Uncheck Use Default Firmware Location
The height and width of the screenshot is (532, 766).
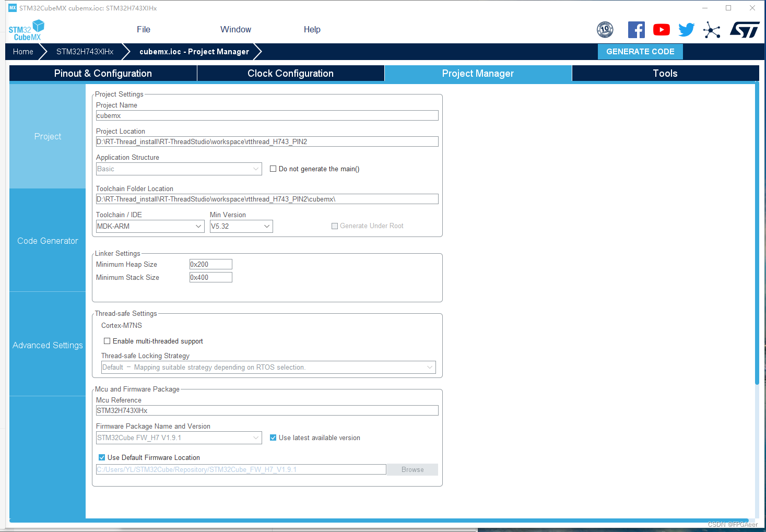(102, 457)
